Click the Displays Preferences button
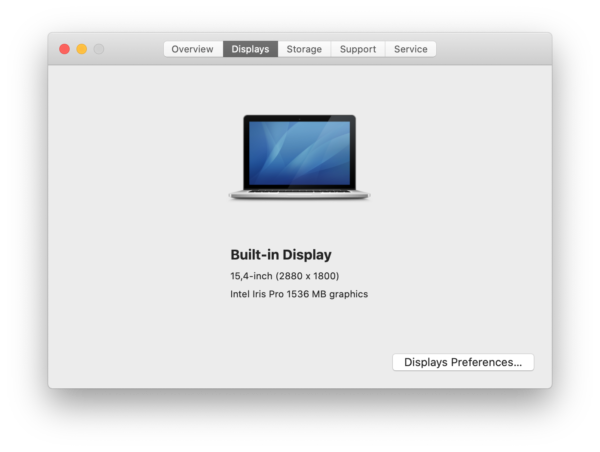600x452 pixels. tap(463, 362)
